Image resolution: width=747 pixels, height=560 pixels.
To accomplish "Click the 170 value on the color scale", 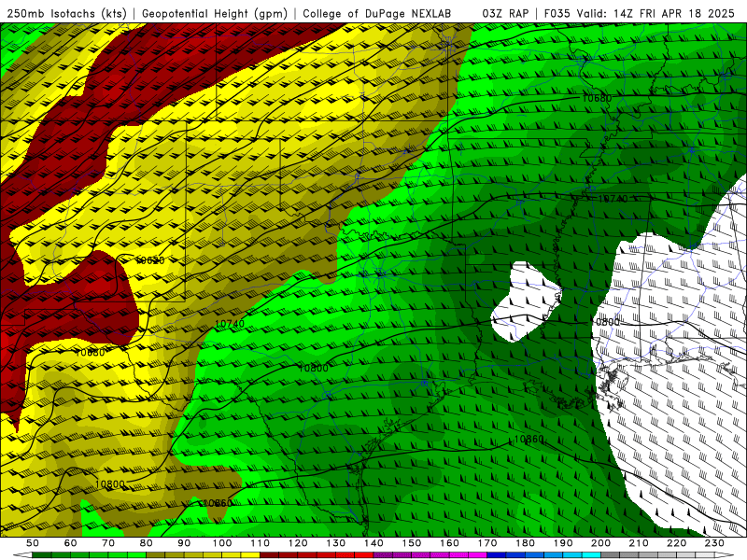I will pyautogui.click(x=487, y=543).
